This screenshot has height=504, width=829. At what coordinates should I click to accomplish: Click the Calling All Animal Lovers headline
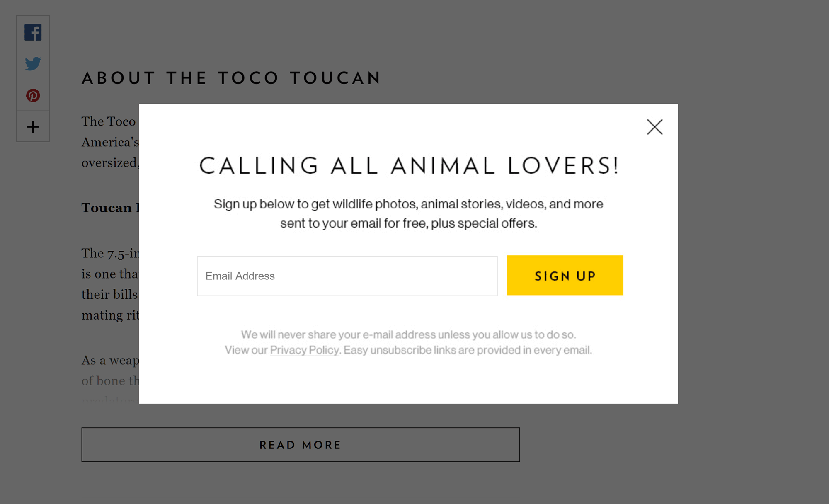[409, 166]
